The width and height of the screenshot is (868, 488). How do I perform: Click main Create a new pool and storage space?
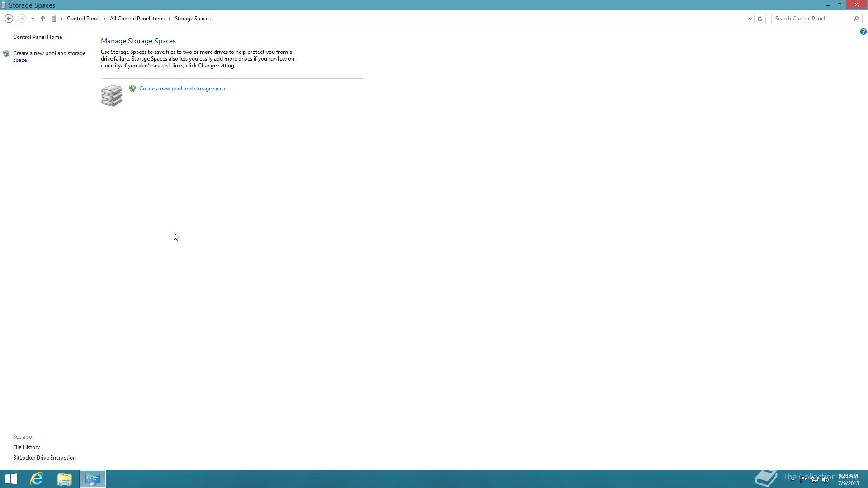click(x=183, y=89)
